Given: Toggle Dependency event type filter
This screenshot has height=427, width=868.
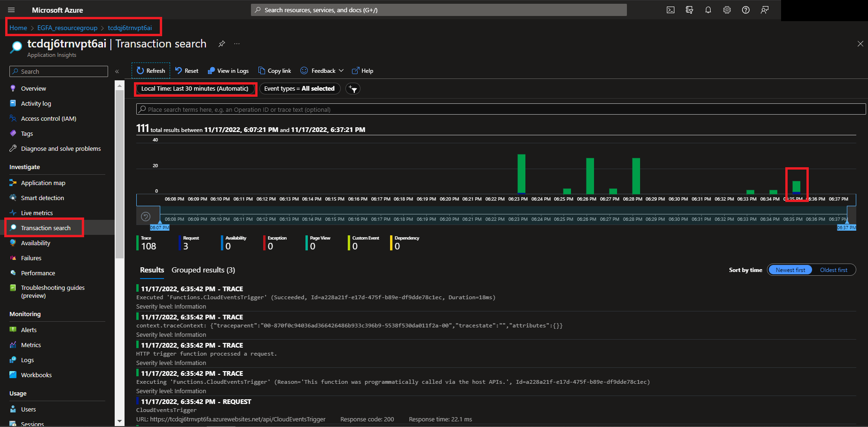Looking at the screenshot, I should click(x=405, y=243).
